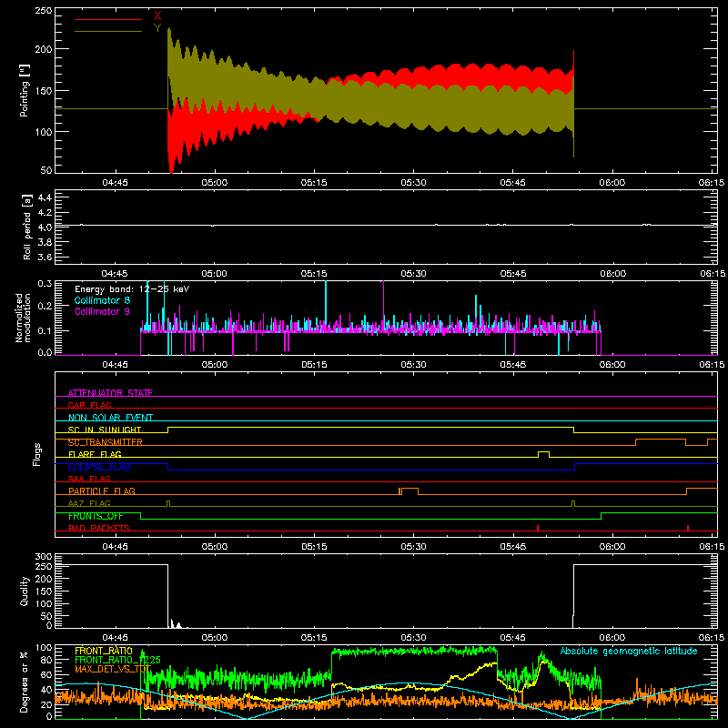
Task: Click the ECLIPSE_FLAG label
Action: tap(99, 467)
